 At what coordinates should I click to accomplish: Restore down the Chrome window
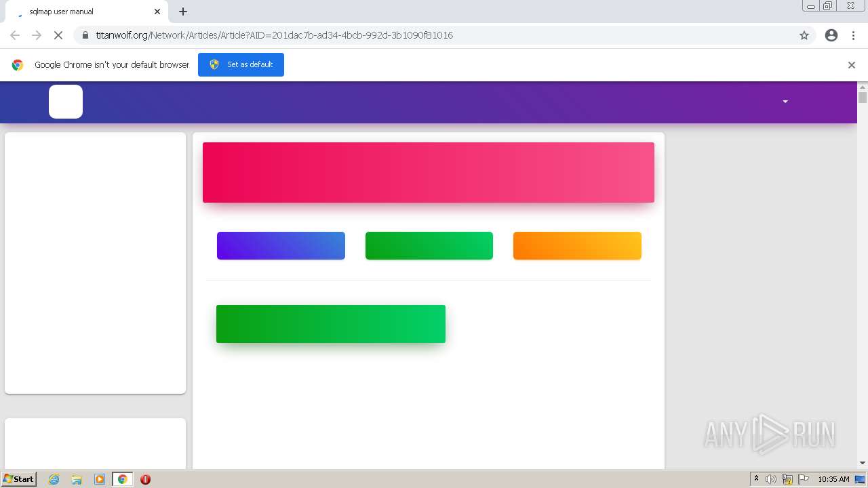point(827,6)
